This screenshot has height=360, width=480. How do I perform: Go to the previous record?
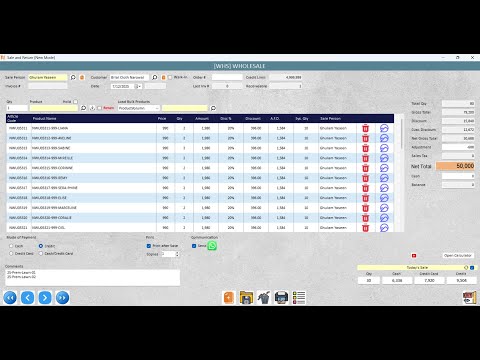click(27, 297)
